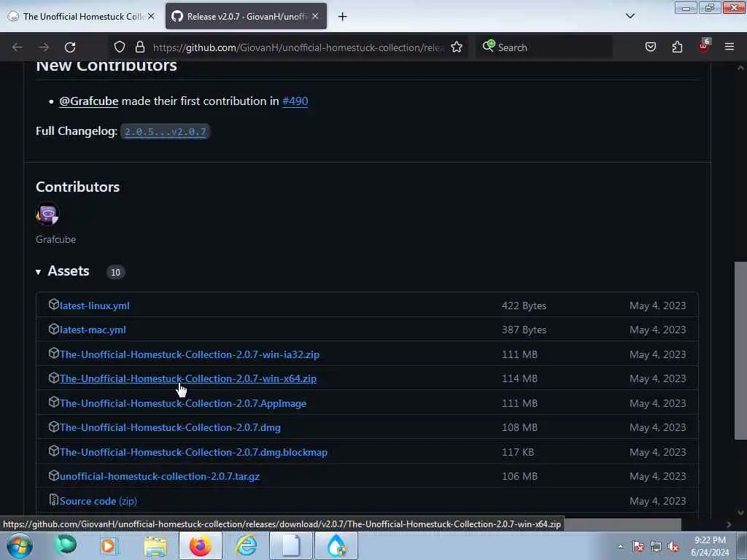The image size is (747, 560).
Task: Close The Unofficial Homestuck Collection tab
Action: (151, 16)
